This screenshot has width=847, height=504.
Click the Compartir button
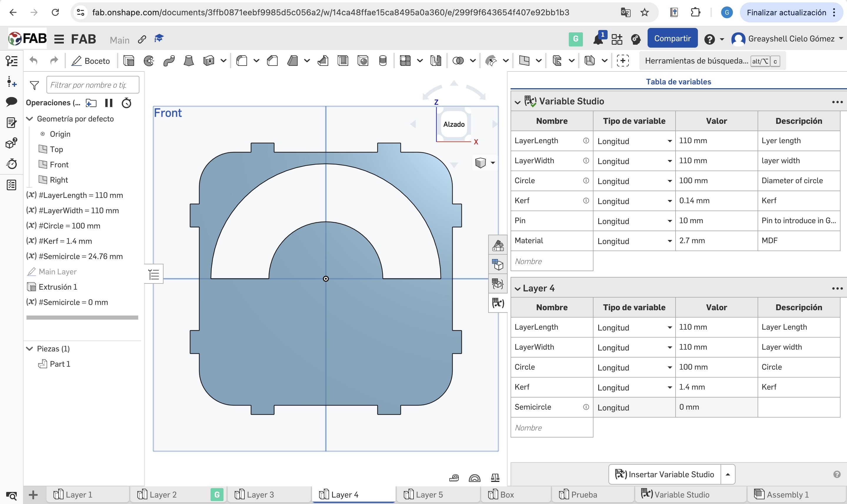tap(672, 39)
